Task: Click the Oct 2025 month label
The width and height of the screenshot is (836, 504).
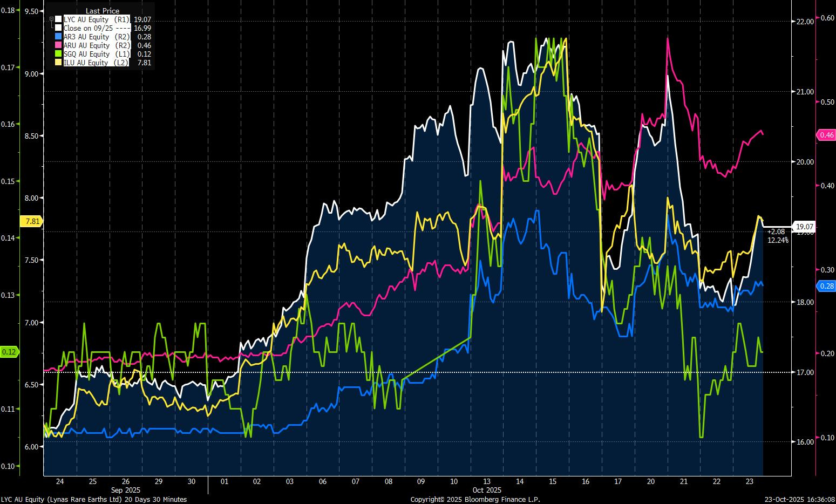Action: 487,490
